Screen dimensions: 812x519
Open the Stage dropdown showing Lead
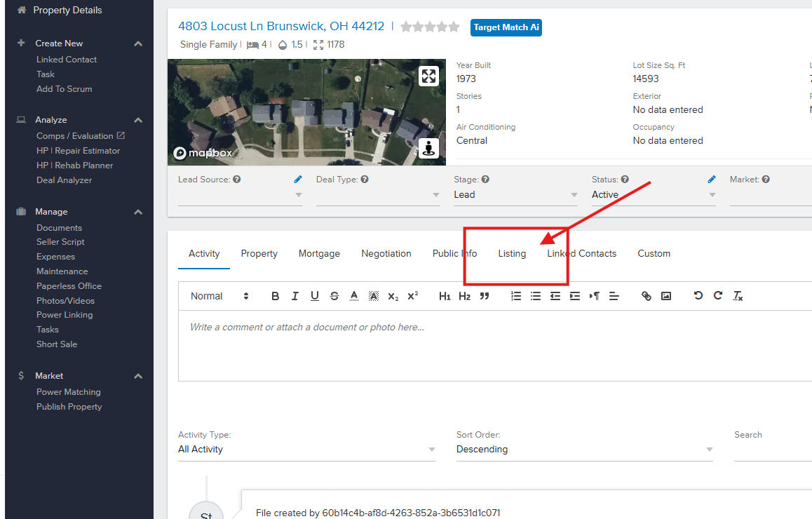(515, 195)
